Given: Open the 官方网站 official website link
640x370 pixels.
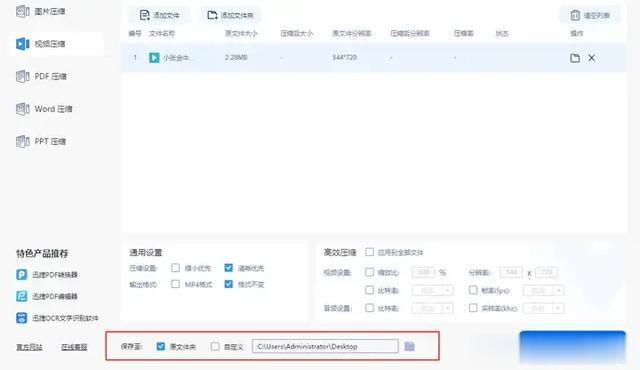Looking at the screenshot, I should [29, 347].
